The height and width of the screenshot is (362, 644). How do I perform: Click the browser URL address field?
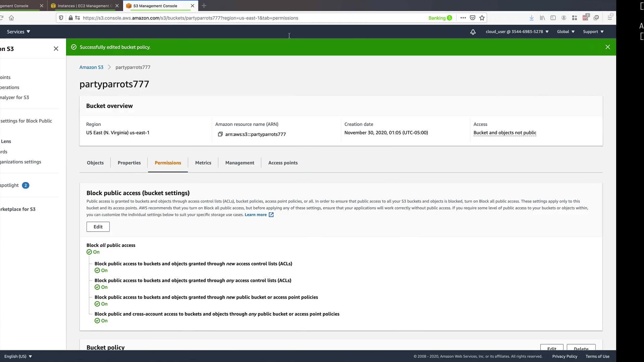pyautogui.click(x=235, y=18)
